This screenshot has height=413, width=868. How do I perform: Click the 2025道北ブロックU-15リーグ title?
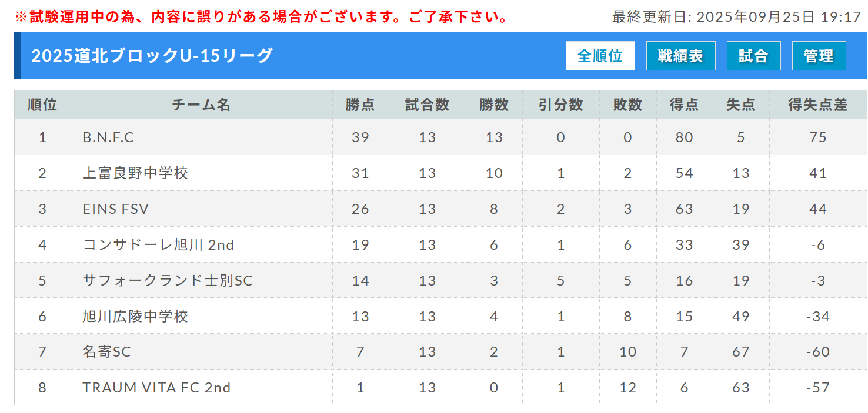coord(152,56)
